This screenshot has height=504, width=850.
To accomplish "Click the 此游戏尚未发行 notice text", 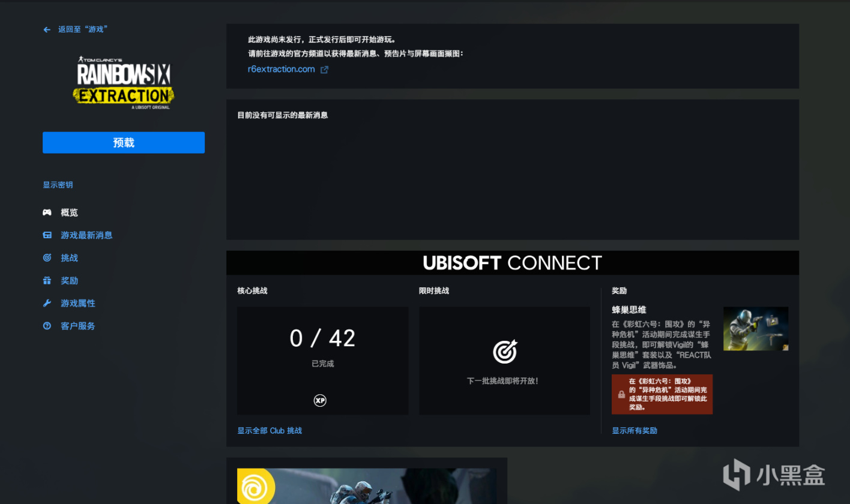I will (x=322, y=40).
